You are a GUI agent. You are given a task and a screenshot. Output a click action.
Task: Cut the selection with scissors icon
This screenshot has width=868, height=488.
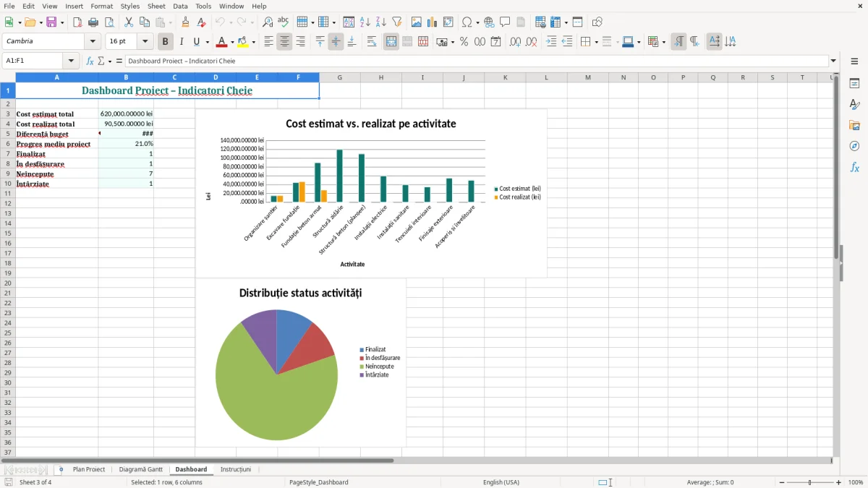[129, 22]
